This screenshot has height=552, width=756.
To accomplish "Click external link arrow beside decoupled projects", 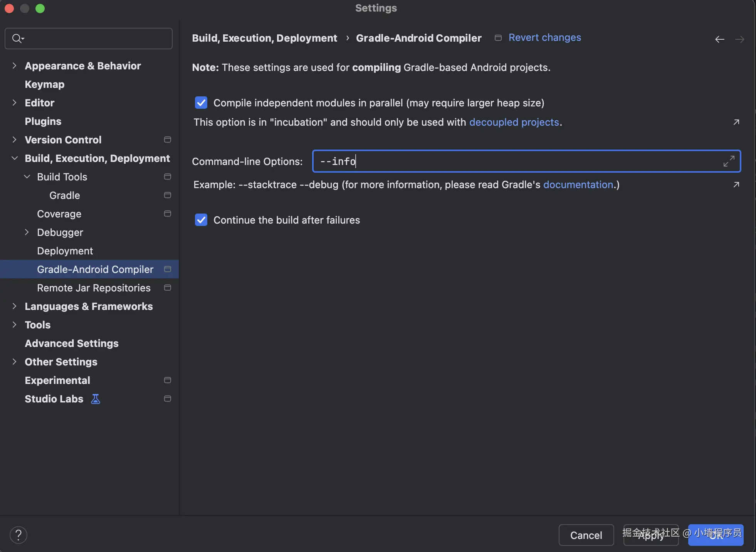I will [736, 122].
